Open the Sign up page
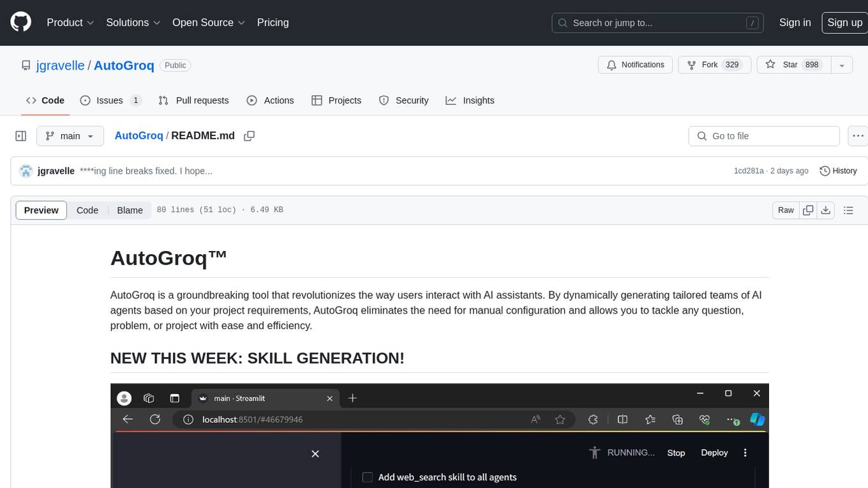This screenshot has height=488, width=868. click(844, 22)
